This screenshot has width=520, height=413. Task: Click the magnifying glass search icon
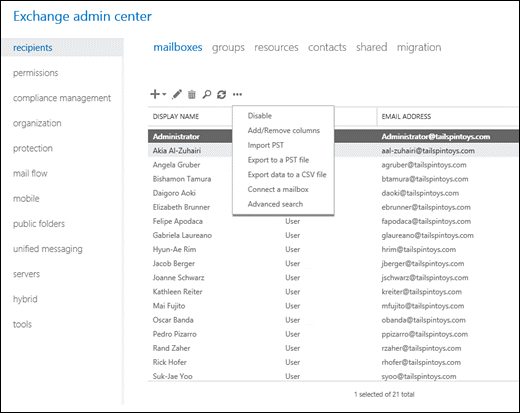207,94
